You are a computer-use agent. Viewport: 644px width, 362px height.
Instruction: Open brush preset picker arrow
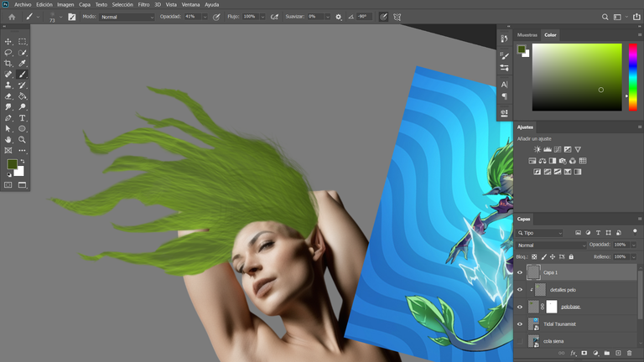pyautogui.click(x=60, y=17)
